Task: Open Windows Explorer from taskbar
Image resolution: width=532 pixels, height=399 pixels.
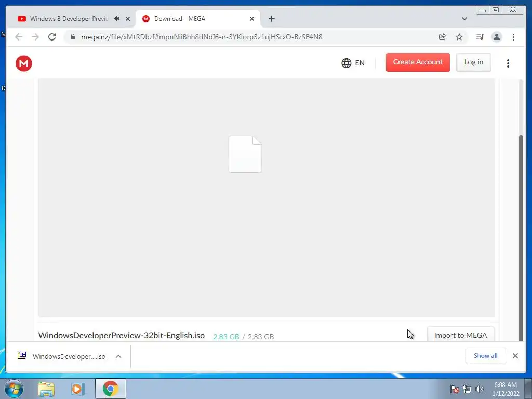Action: pyautogui.click(x=46, y=389)
